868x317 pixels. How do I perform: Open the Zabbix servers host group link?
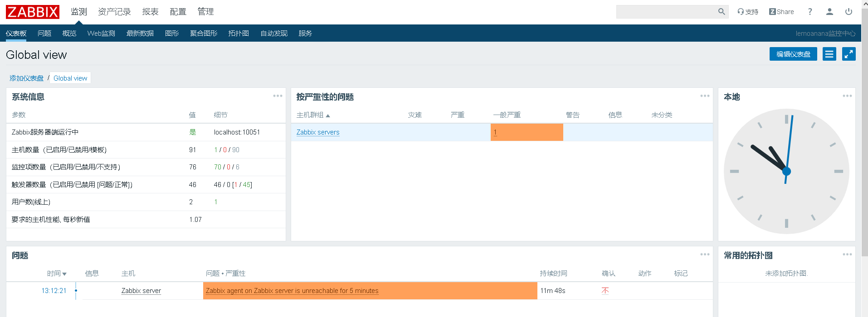(x=318, y=132)
